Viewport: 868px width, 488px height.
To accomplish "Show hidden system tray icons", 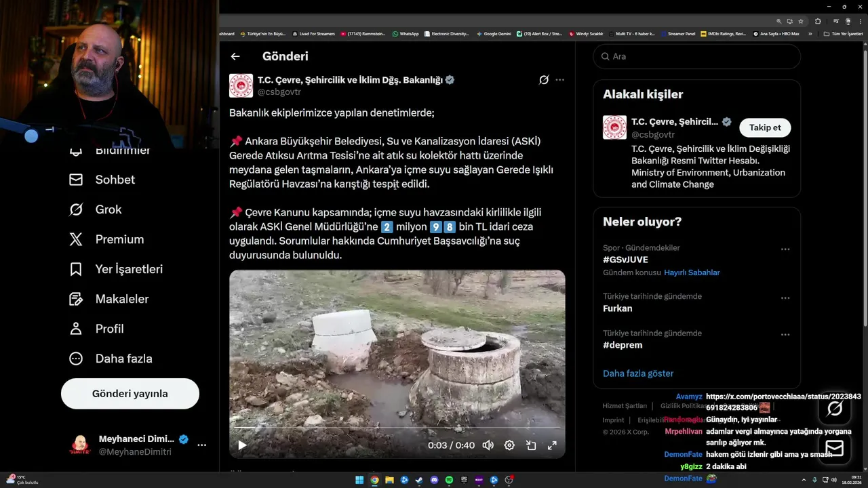I will tap(804, 480).
